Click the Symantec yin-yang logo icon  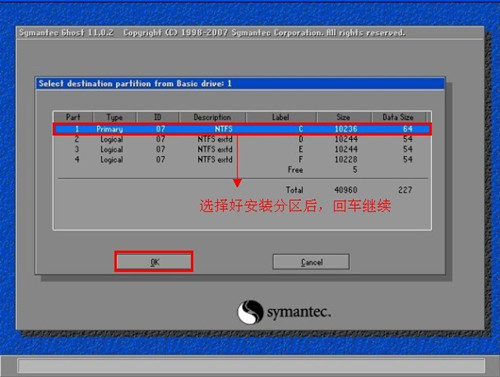[x=250, y=312]
